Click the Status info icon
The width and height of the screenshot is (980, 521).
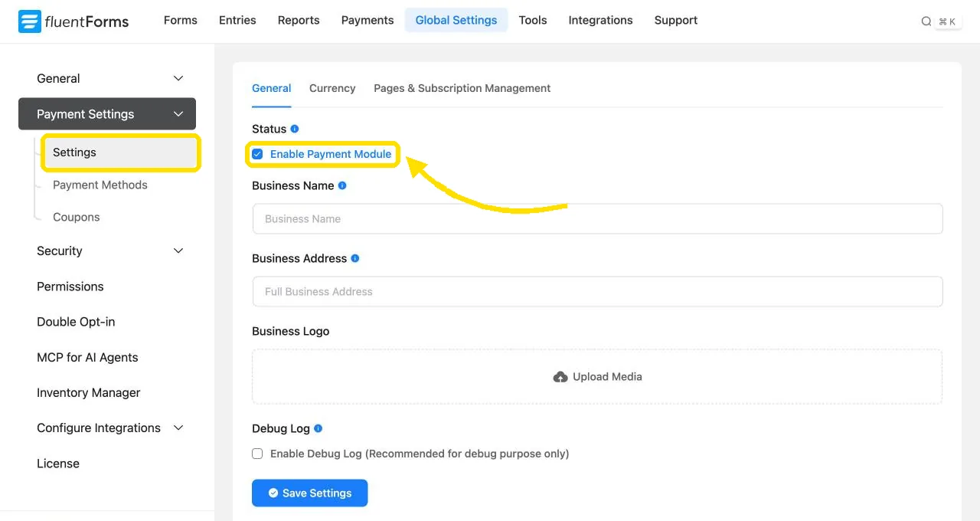click(x=295, y=129)
